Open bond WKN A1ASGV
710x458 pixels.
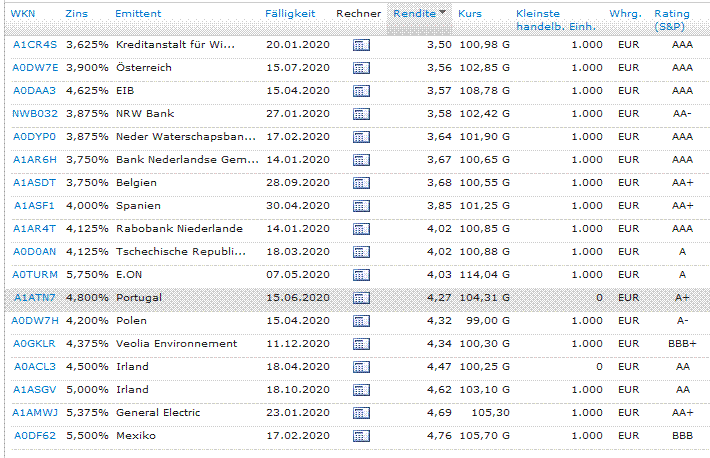(x=34, y=390)
